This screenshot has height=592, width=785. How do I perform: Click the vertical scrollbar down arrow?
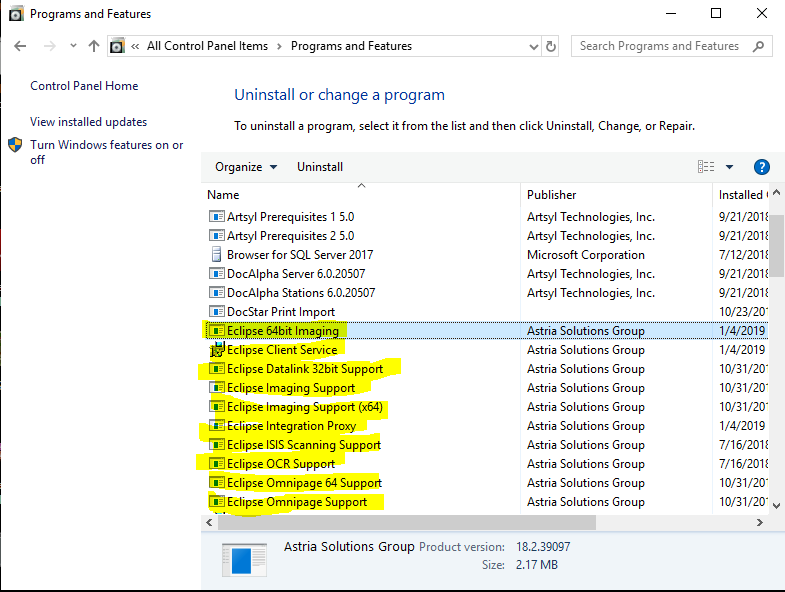point(776,506)
